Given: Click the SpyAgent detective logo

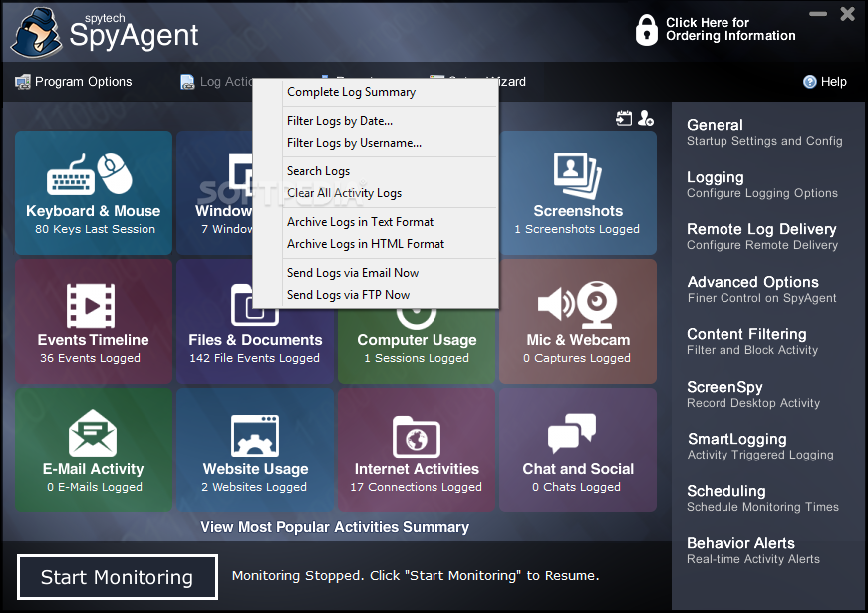Looking at the screenshot, I should click(37, 32).
